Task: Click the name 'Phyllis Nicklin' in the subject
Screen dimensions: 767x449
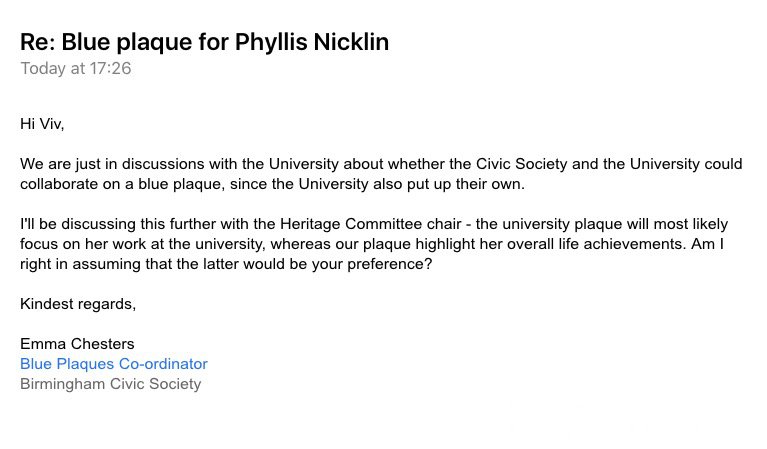Action: [x=312, y=42]
